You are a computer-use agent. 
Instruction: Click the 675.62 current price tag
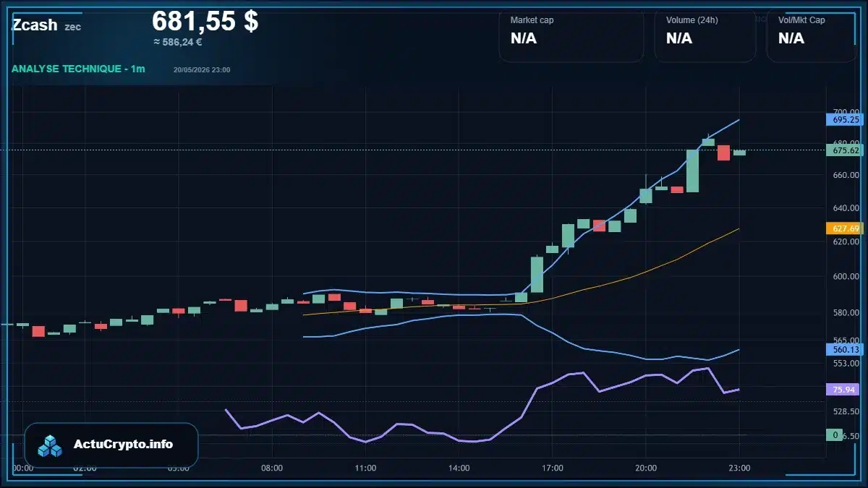pyautogui.click(x=845, y=150)
